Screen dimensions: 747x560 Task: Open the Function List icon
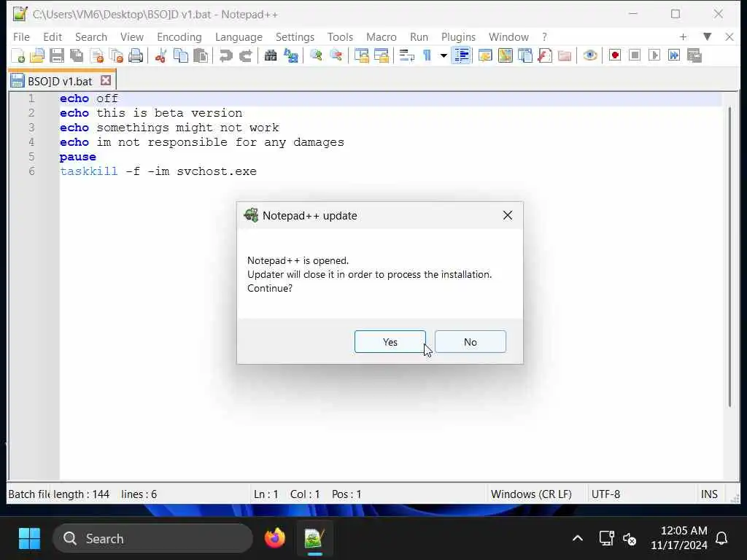[x=544, y=55]
